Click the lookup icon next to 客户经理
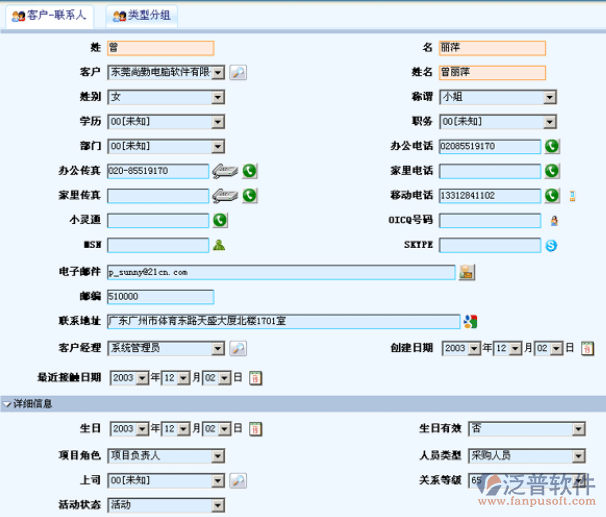The height and width of the screenshot is (517, 606). [238, 348]
